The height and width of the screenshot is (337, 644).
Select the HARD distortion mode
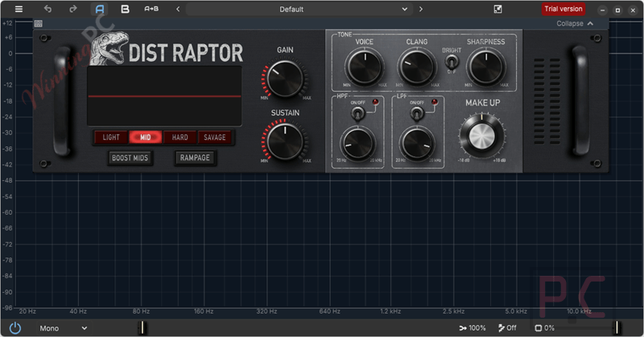coord(180,138)
